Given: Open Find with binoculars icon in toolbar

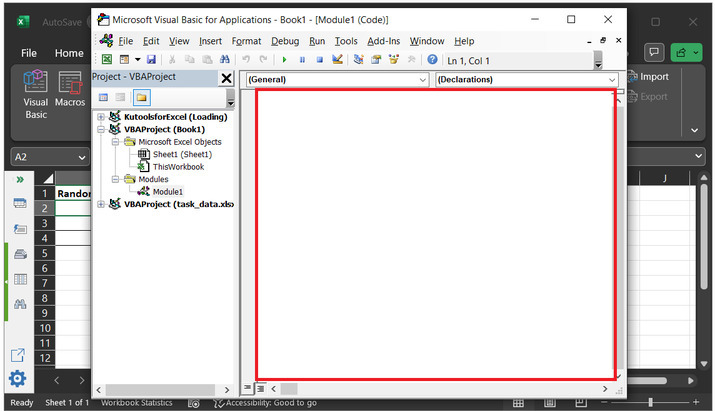Looking at the screenshot, I should tap(225, 59).
